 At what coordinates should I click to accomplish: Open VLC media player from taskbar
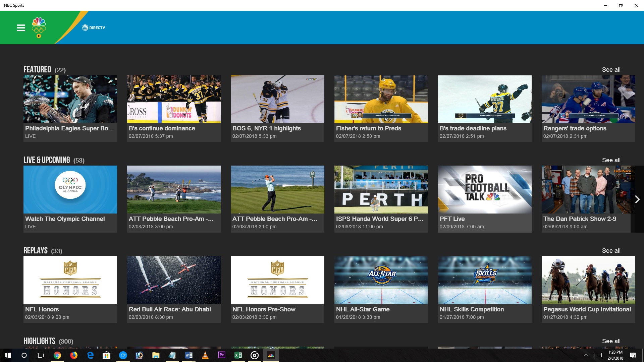205,355
